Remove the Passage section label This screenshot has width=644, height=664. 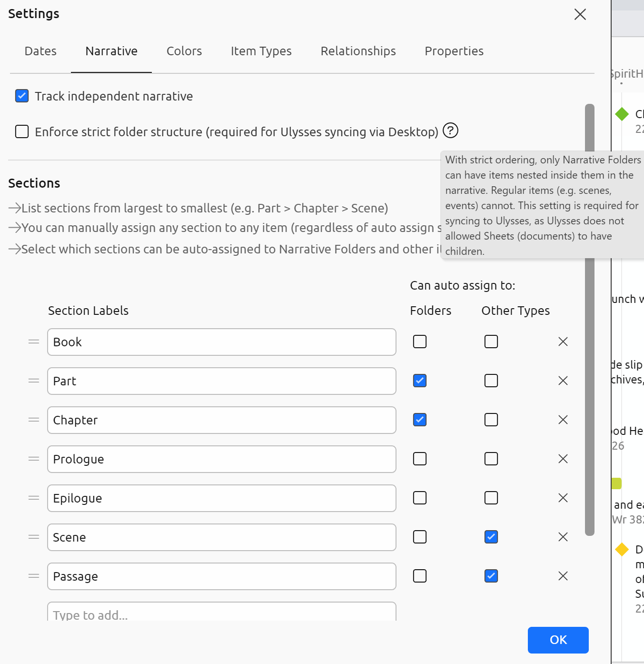click(563, 576)
